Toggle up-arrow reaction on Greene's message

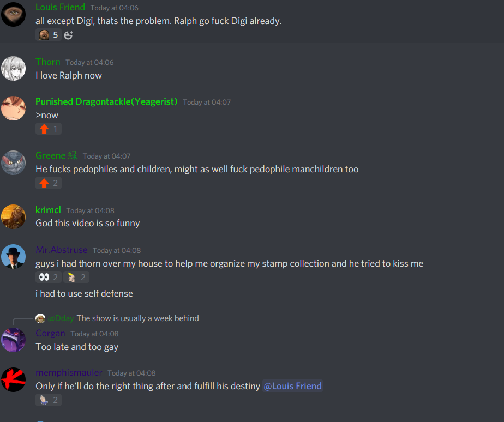coord(49,183)
